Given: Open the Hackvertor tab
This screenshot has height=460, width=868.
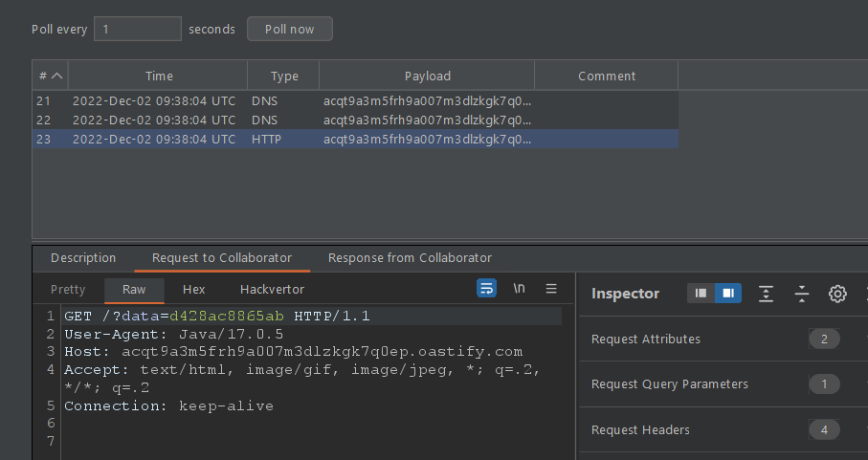Looking at the screenshot, I should (272, 289).
